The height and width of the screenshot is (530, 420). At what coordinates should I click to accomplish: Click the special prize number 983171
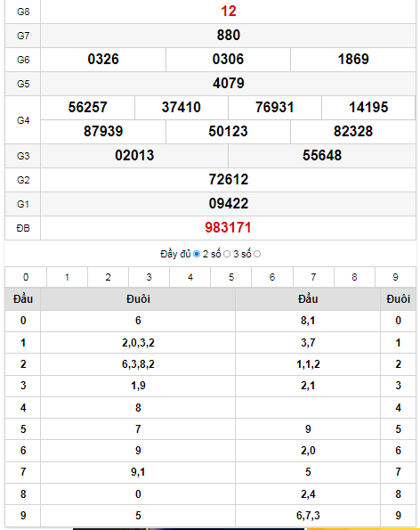[228, 227]
